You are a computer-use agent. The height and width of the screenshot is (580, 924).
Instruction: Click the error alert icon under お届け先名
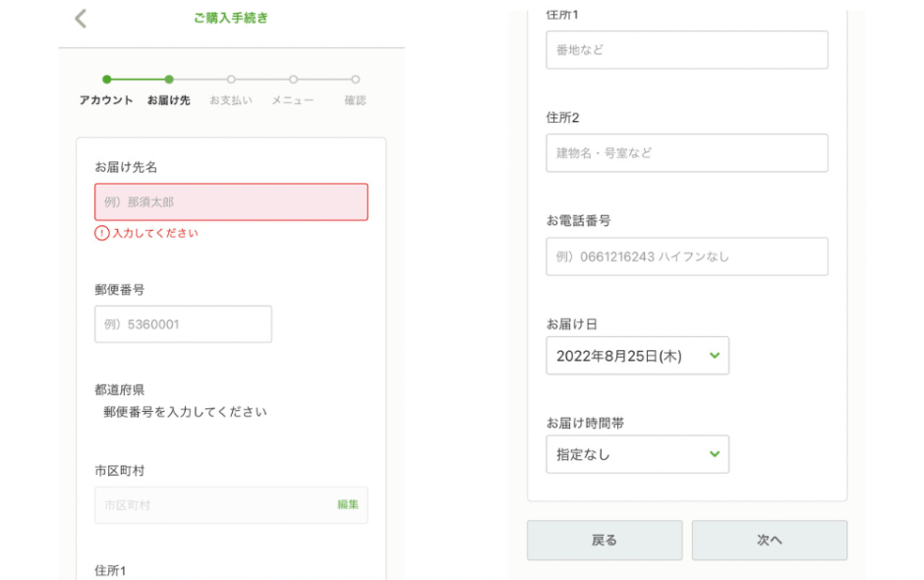point(104,233)
